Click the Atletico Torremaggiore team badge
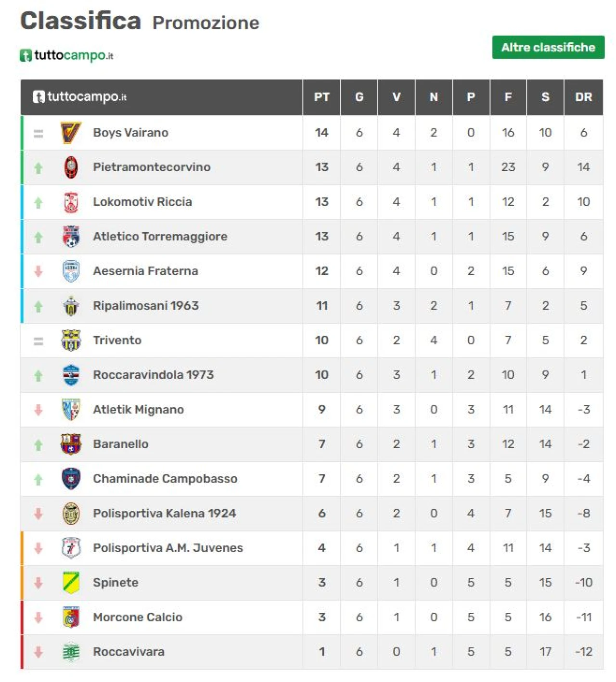Screen dimensions: 616x682 point(71,237)
